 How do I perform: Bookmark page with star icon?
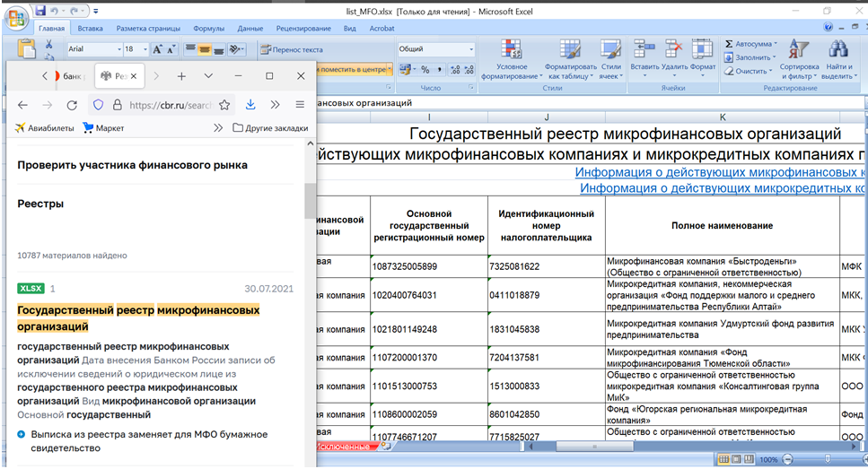pyautogui.click(x=224, y=105)
